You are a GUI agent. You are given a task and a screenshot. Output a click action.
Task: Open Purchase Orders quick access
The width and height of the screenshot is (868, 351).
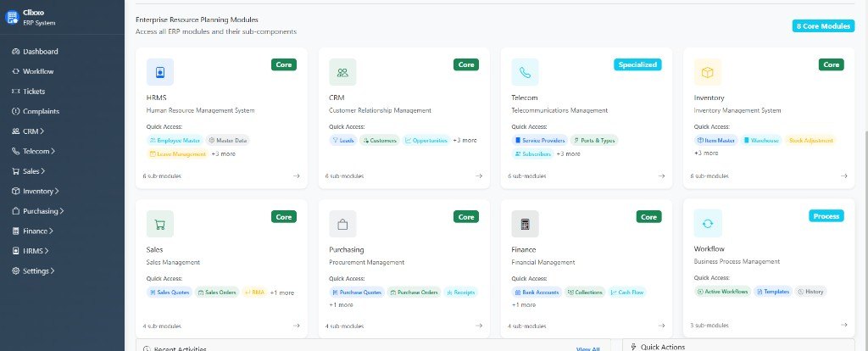414,292
